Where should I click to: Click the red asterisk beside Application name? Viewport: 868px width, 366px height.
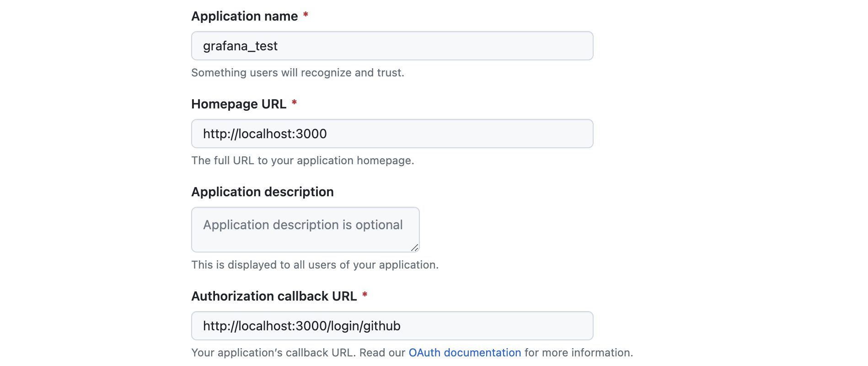[x=305, y=15]
